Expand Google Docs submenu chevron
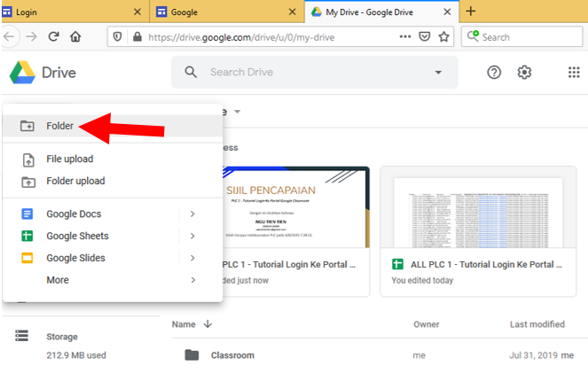 pos(192,214)
